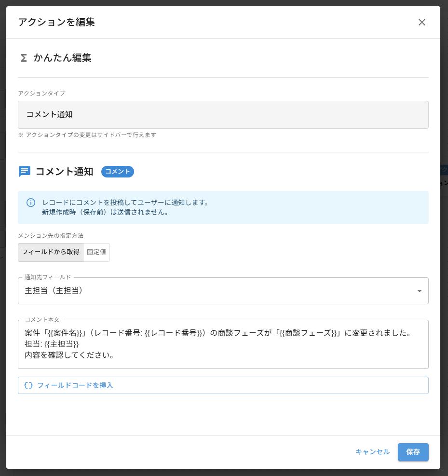Click the フィールドコードを挿入 button
The width and height of the screenshot is (448, 476).
(x=223, y=385)
